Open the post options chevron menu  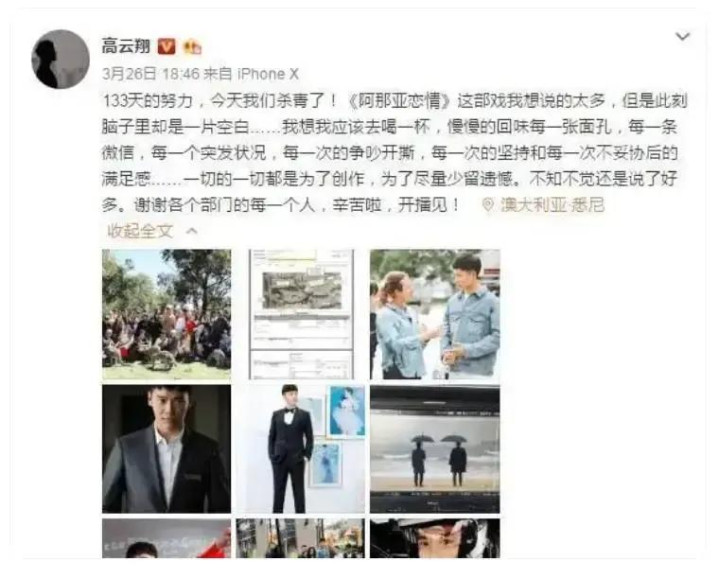tap(683, 36)
